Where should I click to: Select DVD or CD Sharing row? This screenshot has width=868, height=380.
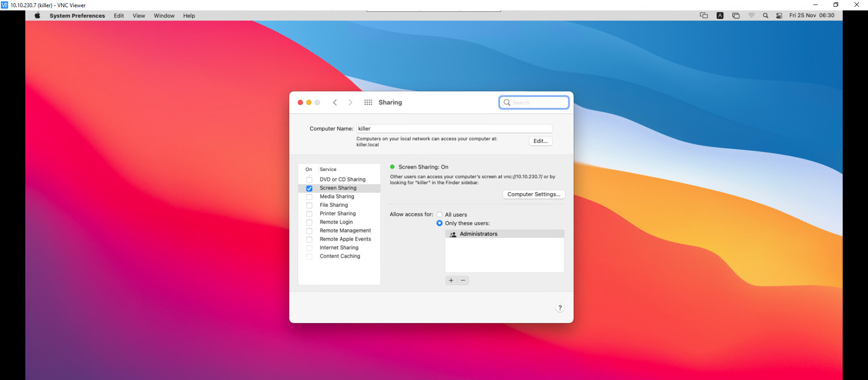(x=339, y=180)
